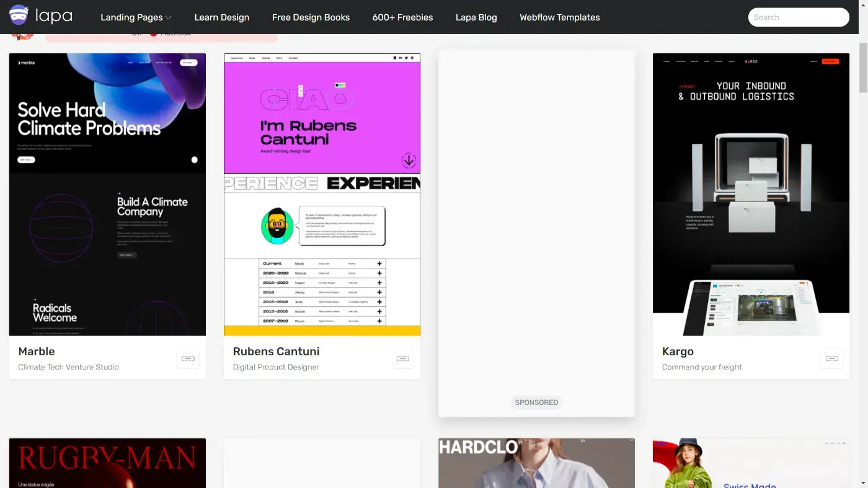Open the link icon on Kargo card
Viewport: 868px width, 488px height.
tap(831, 358)
